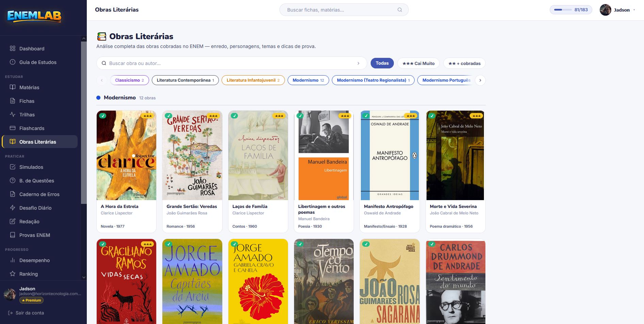This screenshot has height=324, width=644.
Task: Select the Modernismo (Teatro Regionalista) chip
Action: (373, 80)
